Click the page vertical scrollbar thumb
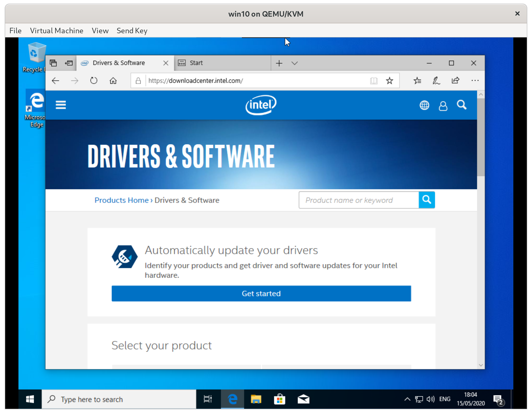 click(x=481, y=137)
